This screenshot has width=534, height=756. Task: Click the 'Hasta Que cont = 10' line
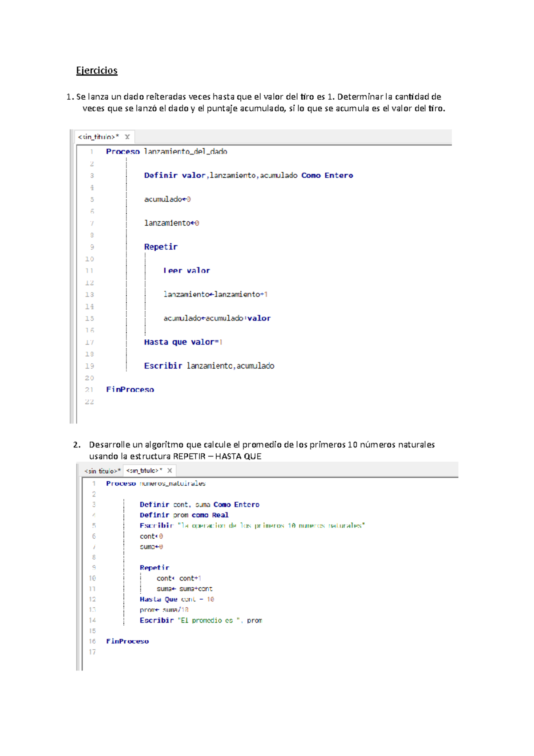(177, 599)
